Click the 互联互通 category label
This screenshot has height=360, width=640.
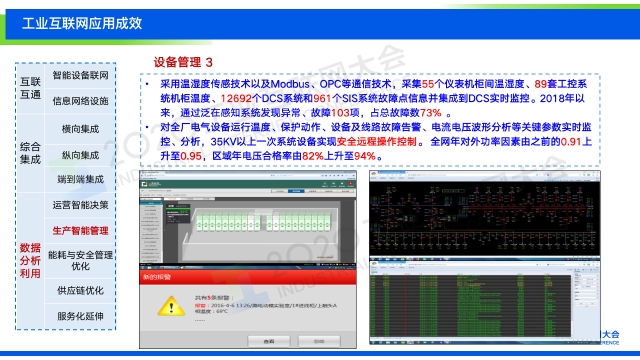tap(31, 88)
